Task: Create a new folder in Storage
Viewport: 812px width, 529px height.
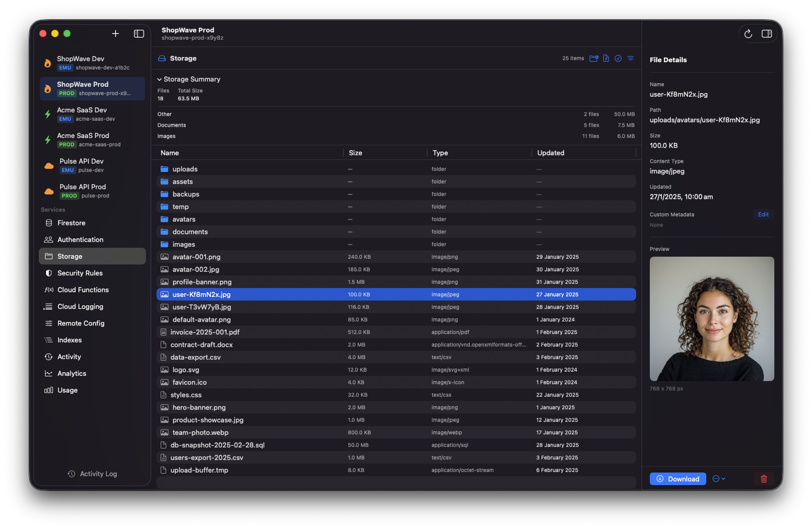Action: pyautogui.click(x=594, y=58)
